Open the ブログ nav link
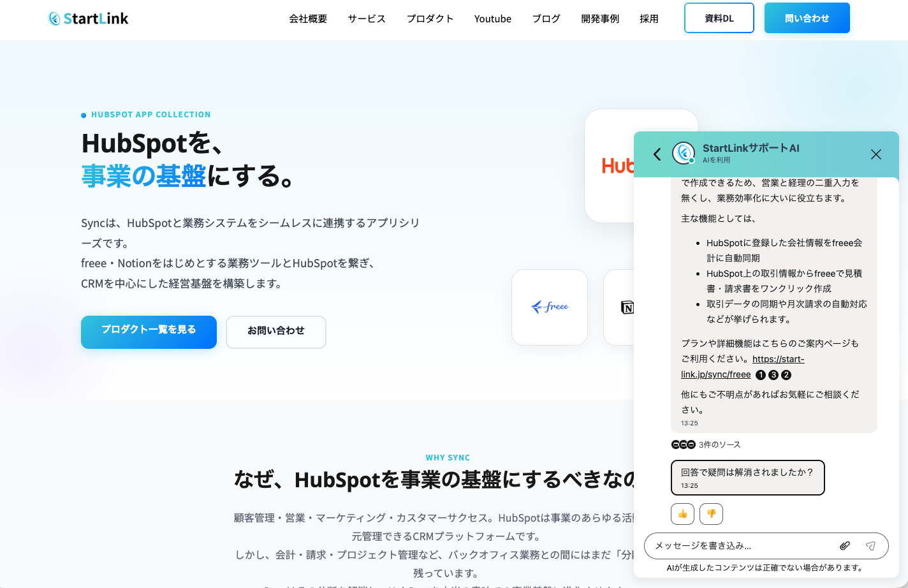Image resolution: width=908 pixels, height=588 pixels. pos(546,18)
